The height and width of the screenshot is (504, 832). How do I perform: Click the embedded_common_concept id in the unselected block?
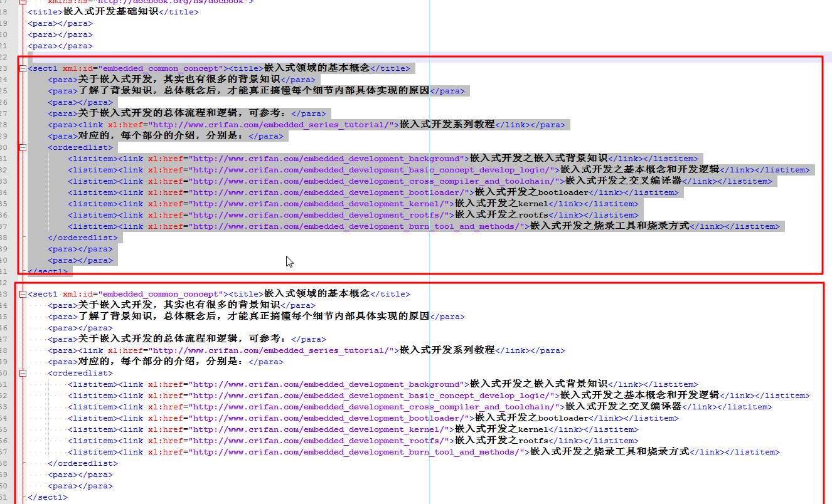[161, 294]
